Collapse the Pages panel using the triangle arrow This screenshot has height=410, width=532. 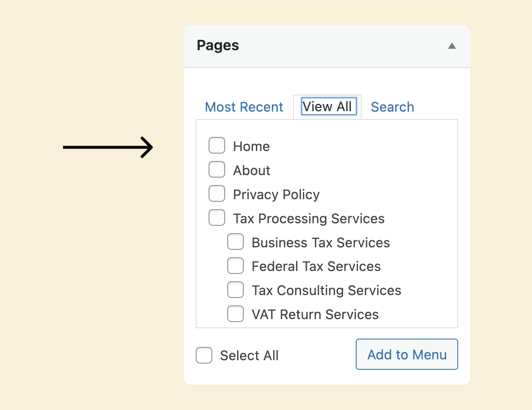(452, 46)
